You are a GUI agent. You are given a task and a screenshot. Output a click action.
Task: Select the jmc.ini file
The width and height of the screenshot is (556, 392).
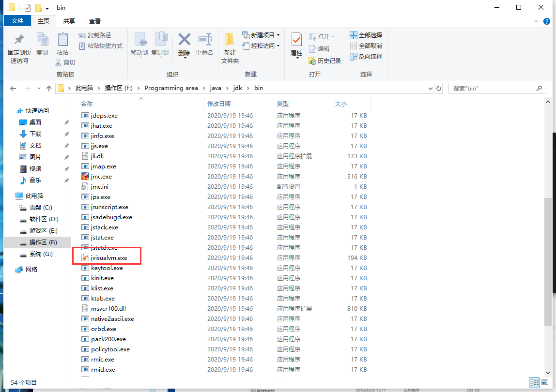click(x=99, y=186)
